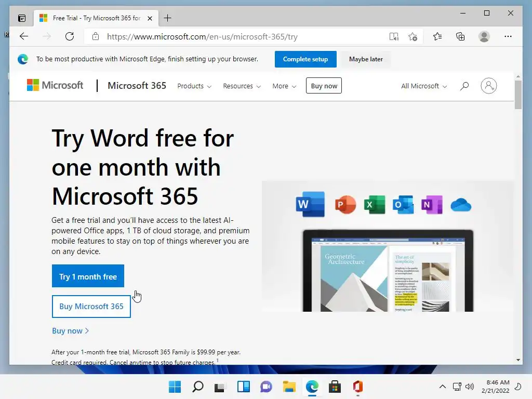The width and height of the screenshot is (532, 399).
Task: Open the Microsoft 365 home link
Action: pyautogui.click(x=137, y=86)
